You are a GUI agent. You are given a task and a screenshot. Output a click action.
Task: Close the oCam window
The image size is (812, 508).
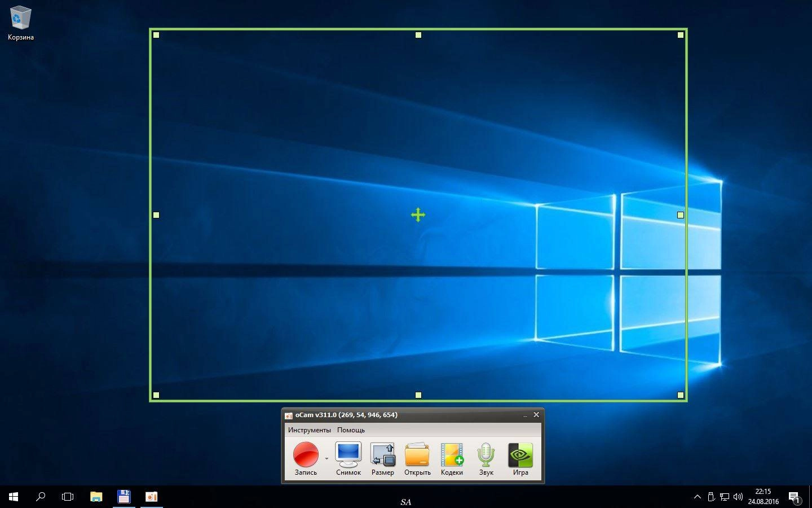pos(536,415)
